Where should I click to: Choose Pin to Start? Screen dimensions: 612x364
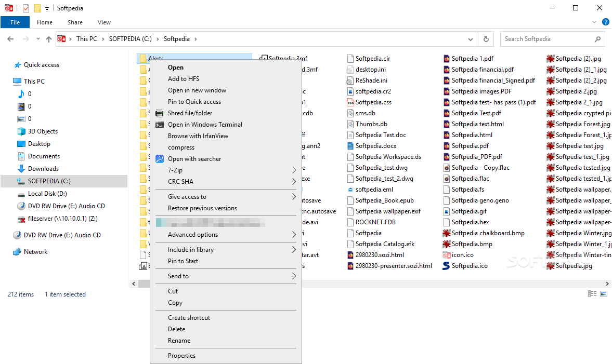point(183,261)
